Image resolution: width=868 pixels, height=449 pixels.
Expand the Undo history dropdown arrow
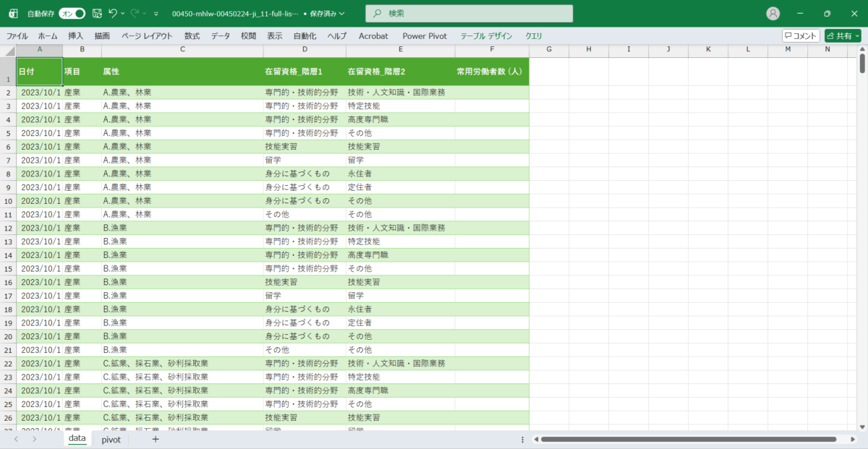(123, 14)
